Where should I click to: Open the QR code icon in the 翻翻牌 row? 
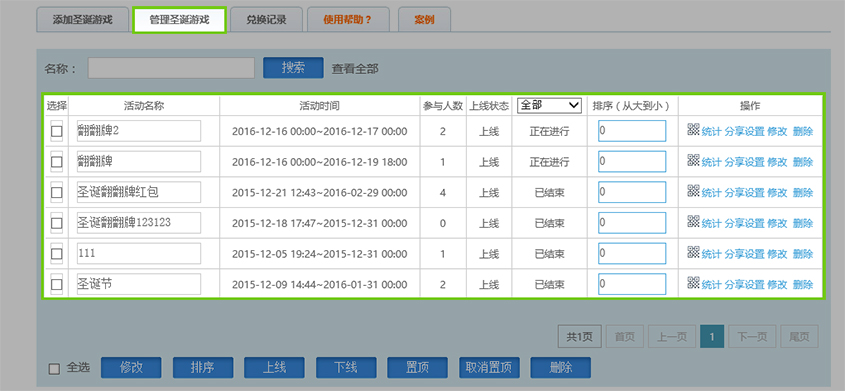pos(693,160)
